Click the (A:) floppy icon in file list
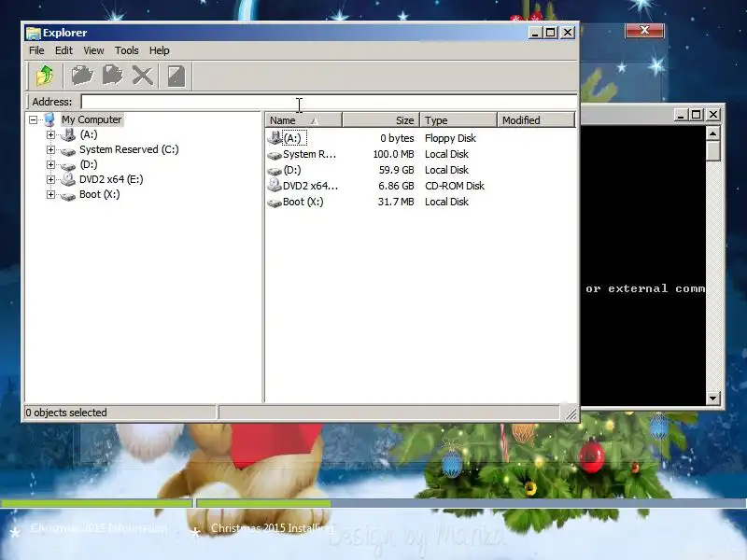747x560 pixels. tap(275, 137)
